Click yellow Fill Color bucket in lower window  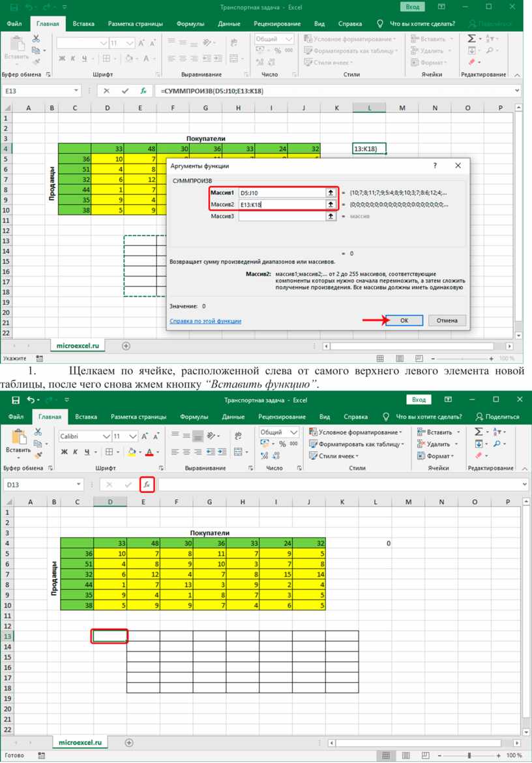point(131,452)
